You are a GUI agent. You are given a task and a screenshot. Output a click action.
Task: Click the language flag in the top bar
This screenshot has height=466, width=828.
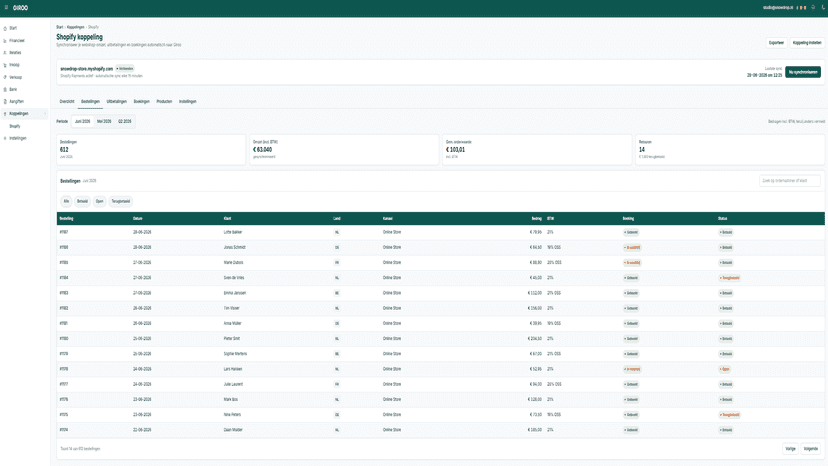tap(802, 7)
